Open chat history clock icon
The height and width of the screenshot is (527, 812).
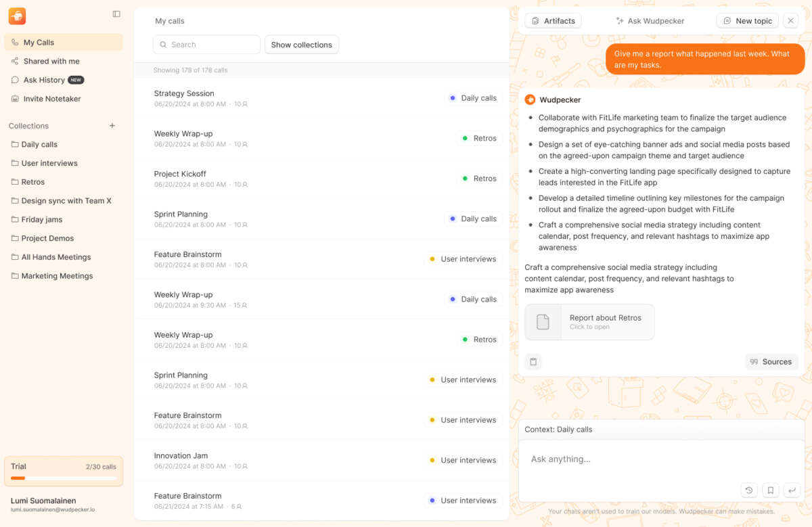tap(748, 490)
